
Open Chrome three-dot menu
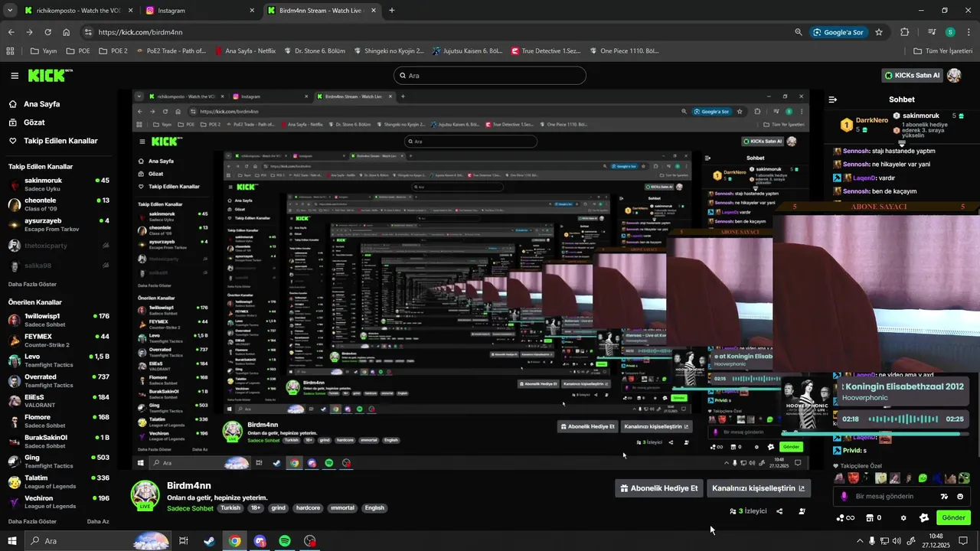pyautogui.click(x=968, y=32)
